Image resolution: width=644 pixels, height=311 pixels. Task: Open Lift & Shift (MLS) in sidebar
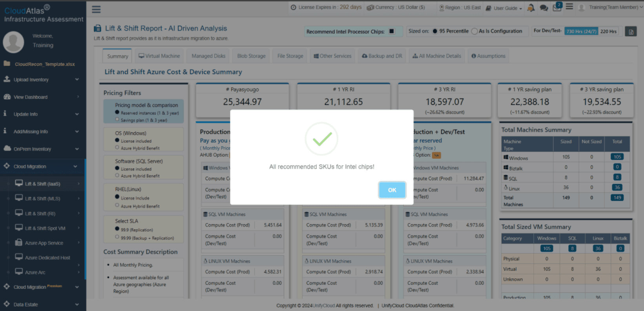43,199
